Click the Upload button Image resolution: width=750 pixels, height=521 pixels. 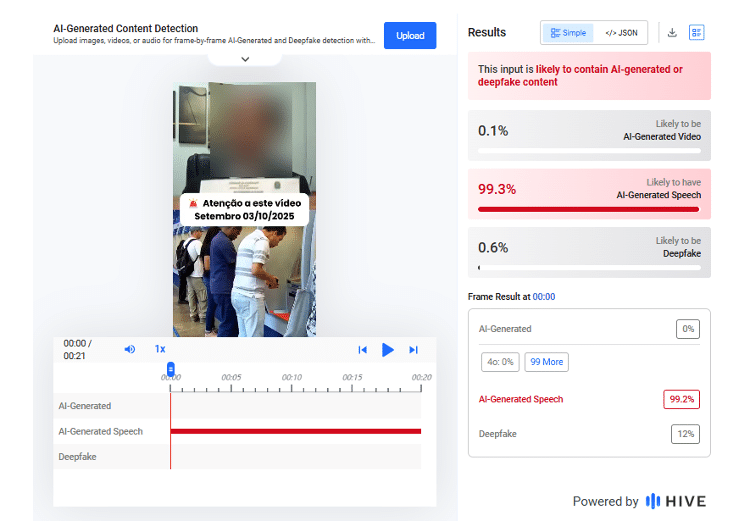click(410, 35)
